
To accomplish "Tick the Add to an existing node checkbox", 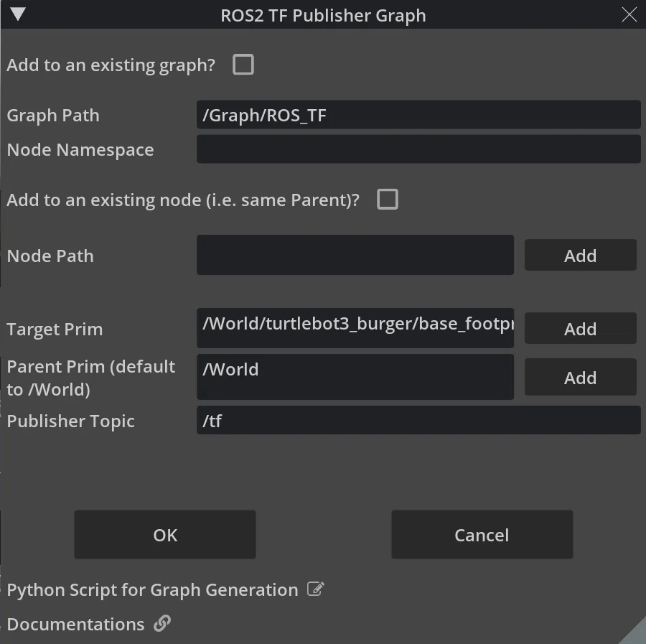I will pyautogui.click(x=388, y=199).
